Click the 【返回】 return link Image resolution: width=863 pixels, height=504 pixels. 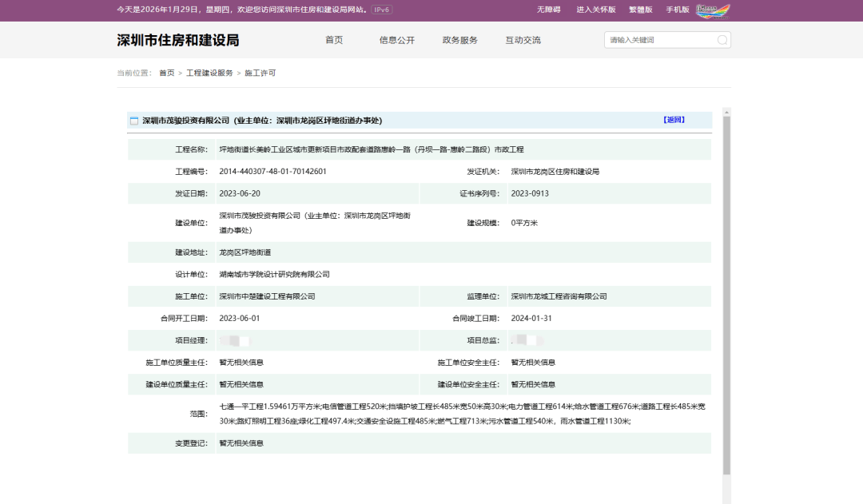pyautogui.click(x=674, y=120)
